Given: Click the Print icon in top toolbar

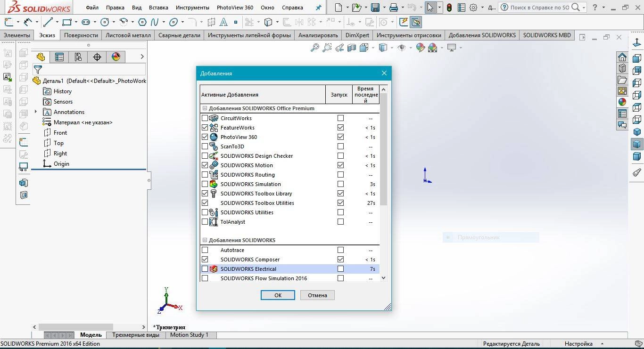Looking at the screenshot, I should tap(394, 8).
